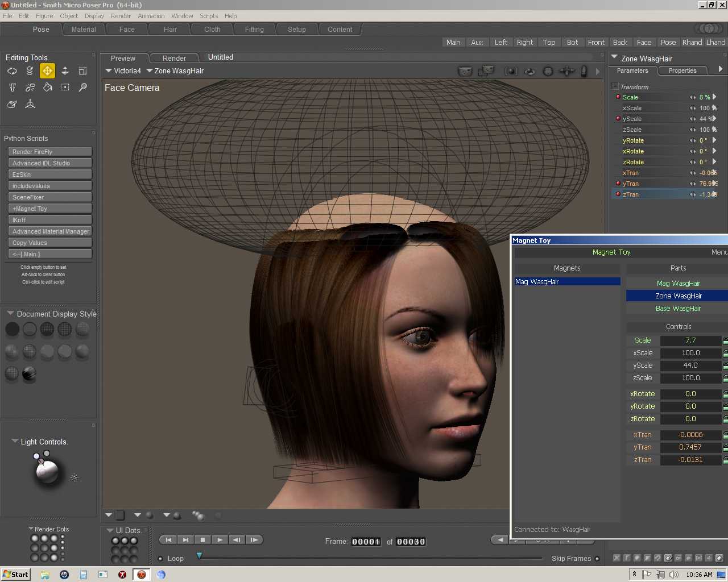Toggle the red dot beside Scale parameter
The image size is (728, 582).
618,97
